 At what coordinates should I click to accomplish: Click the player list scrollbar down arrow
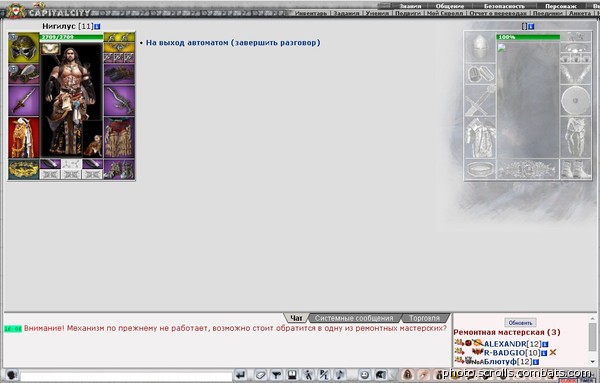[x=593, y=362]
